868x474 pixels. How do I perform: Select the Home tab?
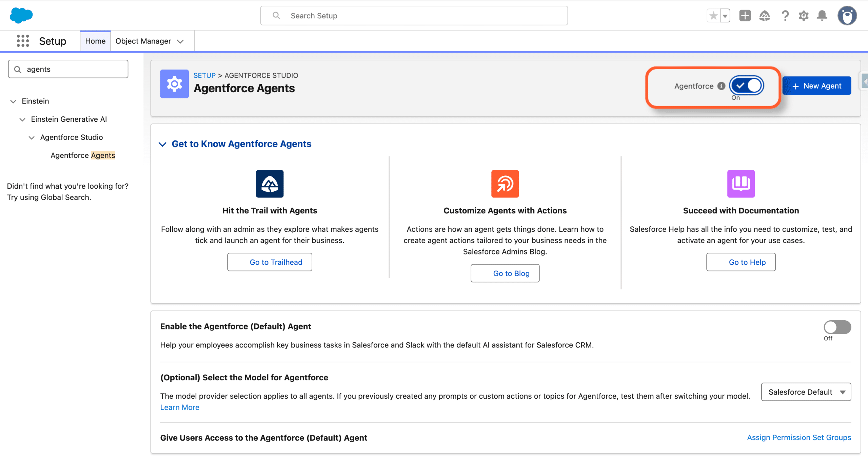click(95, 41)
